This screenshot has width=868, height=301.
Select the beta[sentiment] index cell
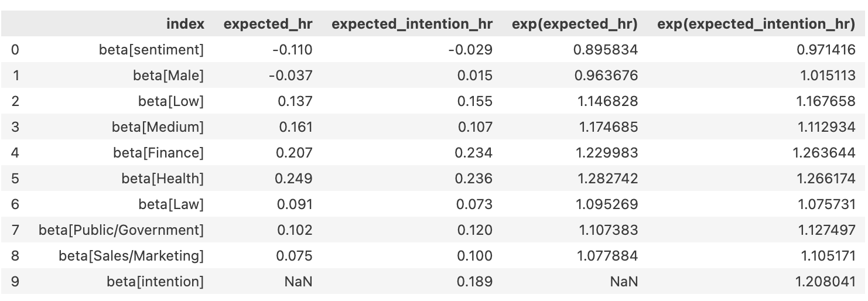tap(151, 50)
